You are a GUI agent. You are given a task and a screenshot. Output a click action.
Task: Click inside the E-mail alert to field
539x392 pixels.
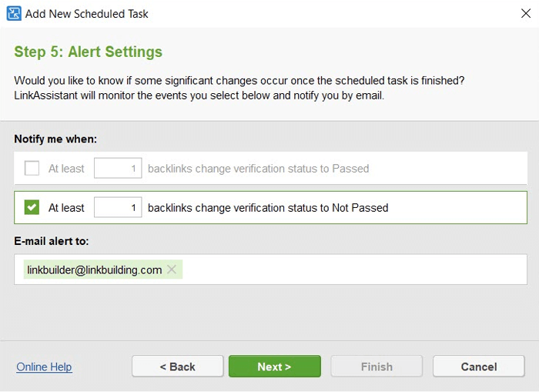point(354,270)
